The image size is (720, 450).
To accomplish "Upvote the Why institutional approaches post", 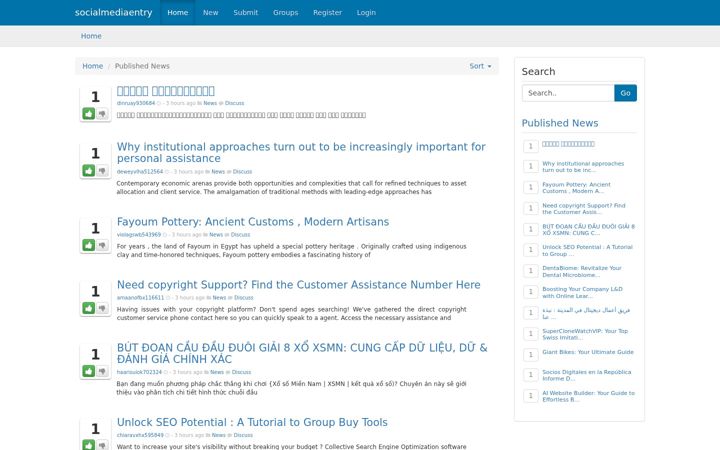I will pyautogui.click(x=89, y=171).
